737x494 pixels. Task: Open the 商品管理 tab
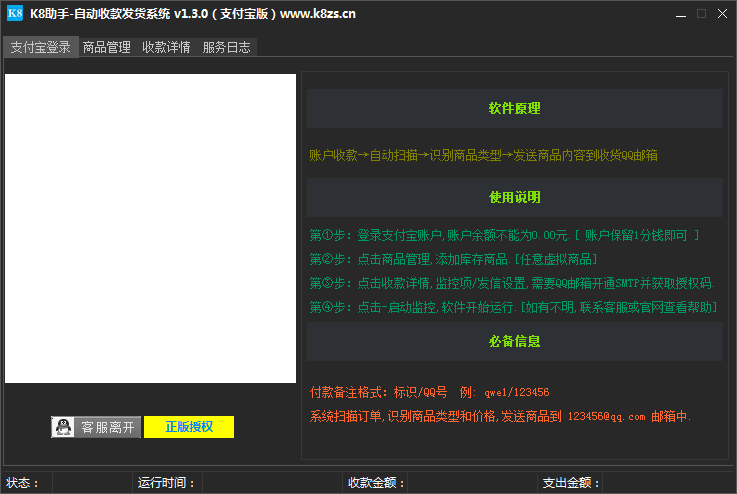[x=107, y=47]
